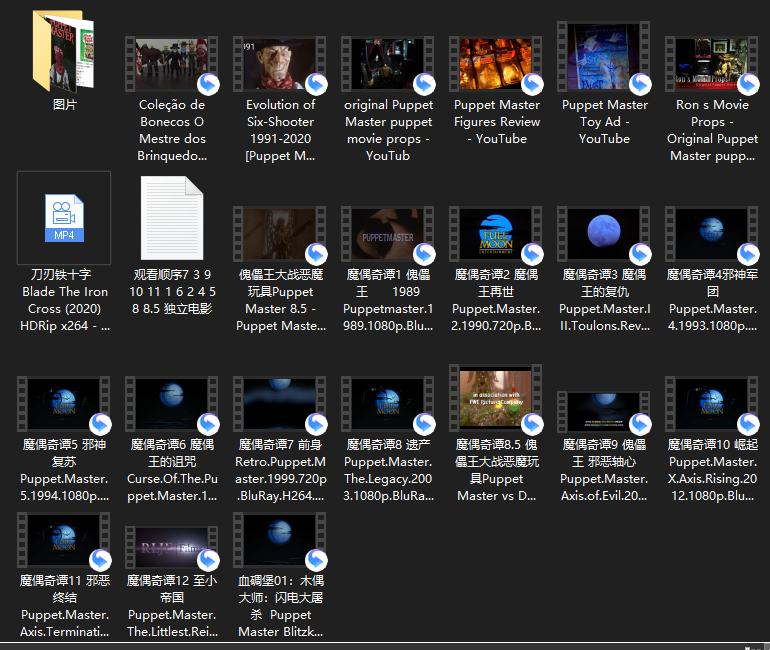Click sync badge on Ron s Movie Props video
Viewport: 770px width, 650px height.
[x=748, y=84]
